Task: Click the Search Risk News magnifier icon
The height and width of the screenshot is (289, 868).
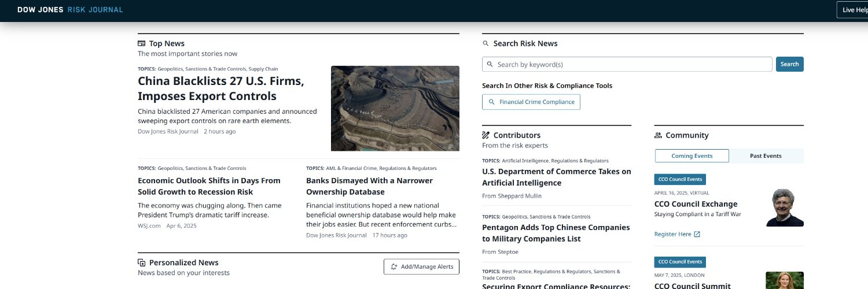Action: tap(486, 43)
